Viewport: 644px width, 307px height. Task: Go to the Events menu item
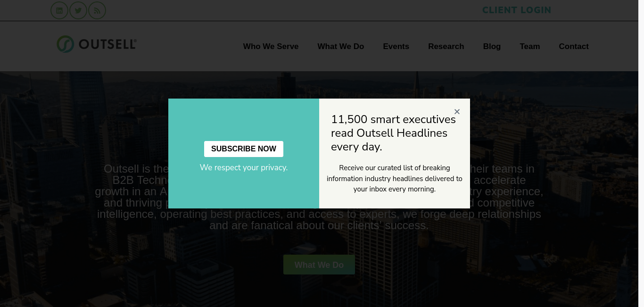click(396, 46)
